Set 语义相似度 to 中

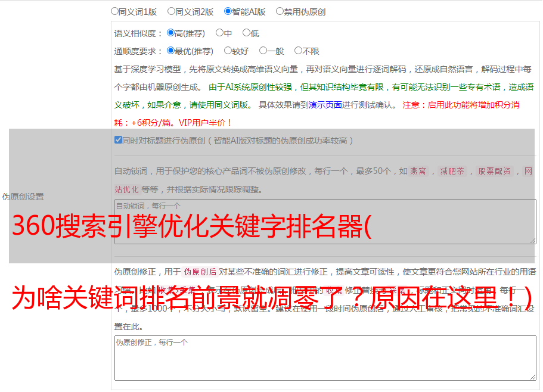click(219, 33)
